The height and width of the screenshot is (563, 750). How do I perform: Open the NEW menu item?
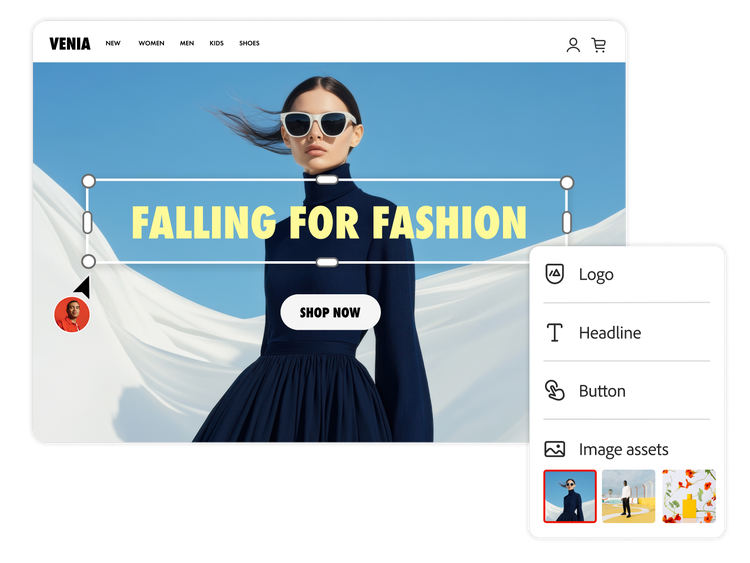click(x=113, y=44)
